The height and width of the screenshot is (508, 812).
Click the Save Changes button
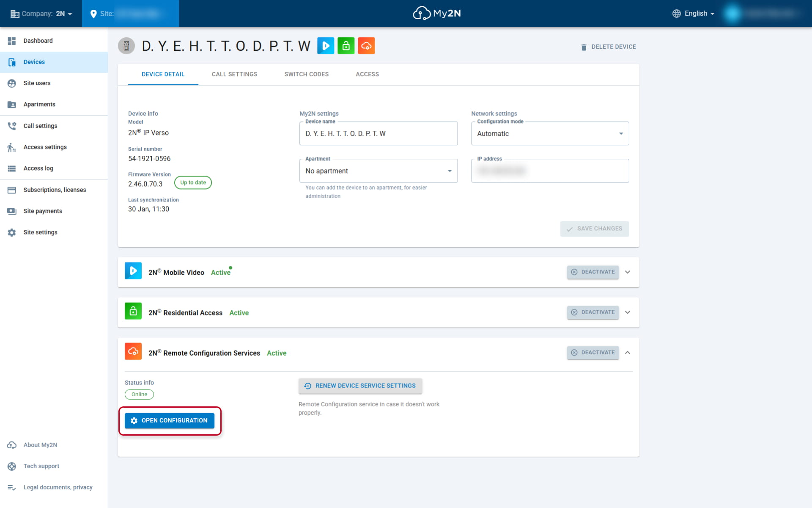pos(595,229)
